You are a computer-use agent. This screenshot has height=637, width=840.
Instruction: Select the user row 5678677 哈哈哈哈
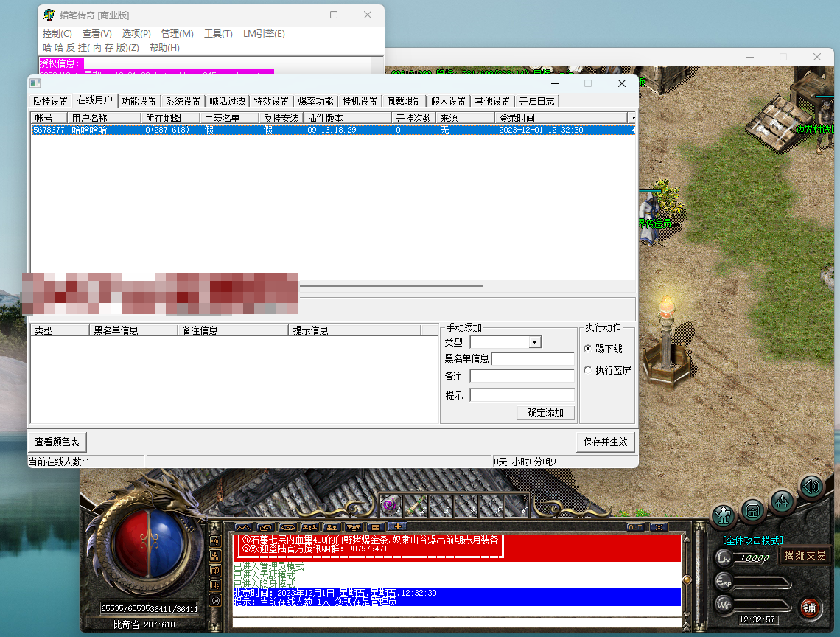pyautogui.click(x=332, y=130)
